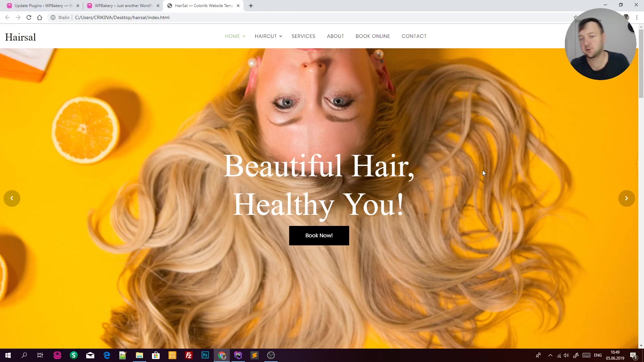Screen dimensions: 644x362
Task: Open Windows Ink Workspace in tray
Action: coord(576,355)
